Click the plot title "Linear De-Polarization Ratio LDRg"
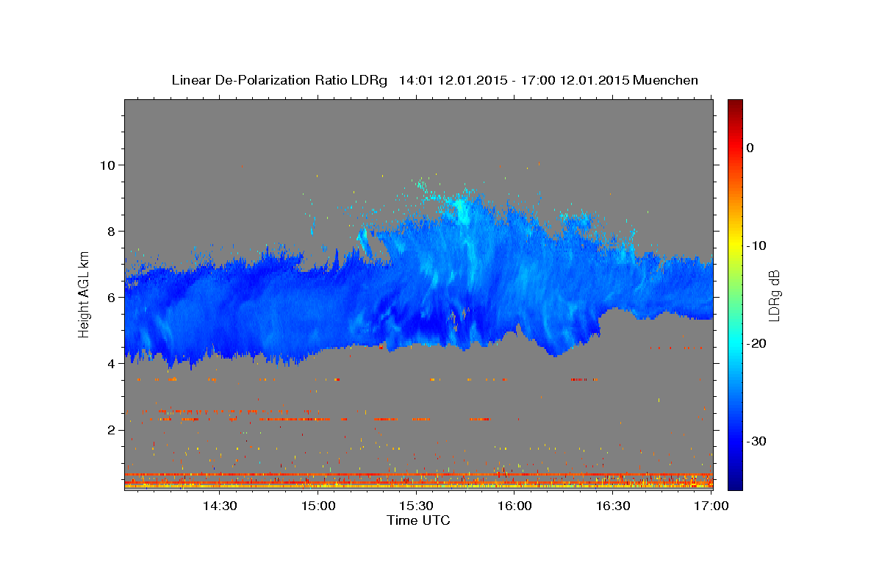The height and width of the screenshot is (588, 882). pos(279,80)
